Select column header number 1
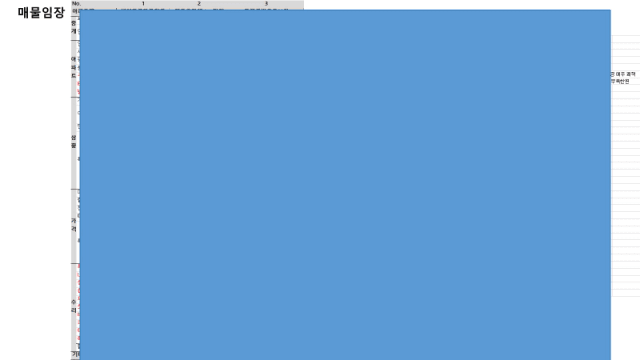Viewport: 640px width, 360px height. pyautogui.click(x=143, y=4)
